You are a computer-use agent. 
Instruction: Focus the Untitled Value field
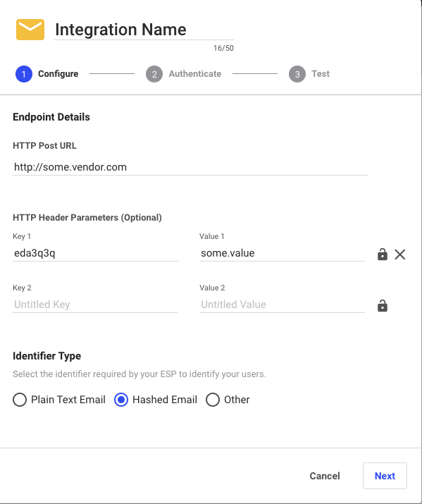[282, 305]
